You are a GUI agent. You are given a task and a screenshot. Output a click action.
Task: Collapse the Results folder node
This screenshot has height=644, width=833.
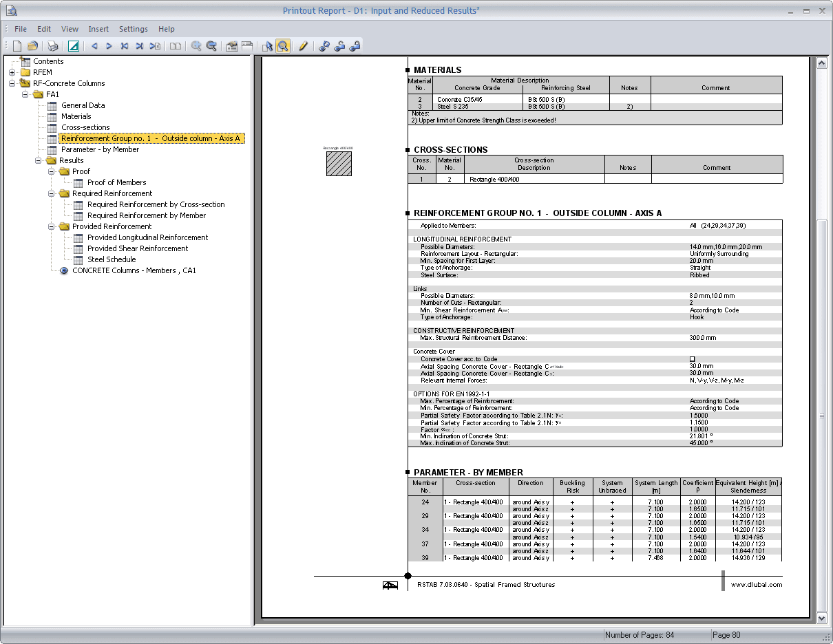pyautogui.click(x=39, y=160)
